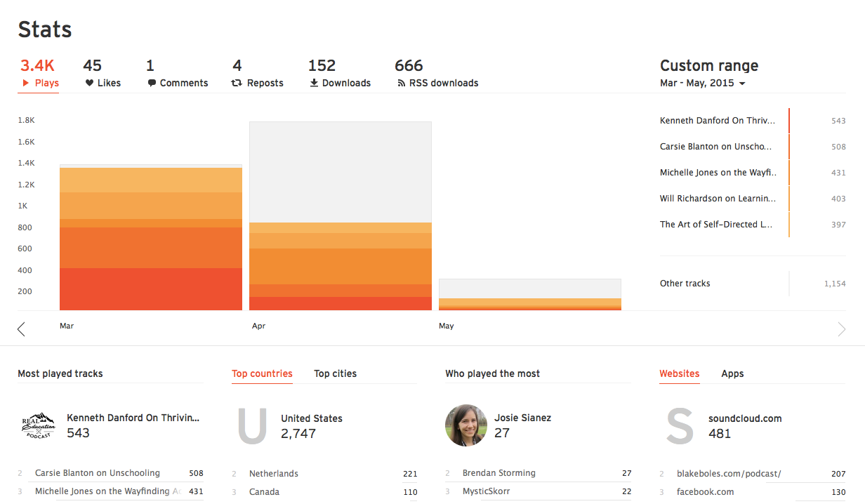The image size is (865, 504).
Task: Open the Mar - May, 2015 date range dropdown
Action: click(x=702, y=83)
